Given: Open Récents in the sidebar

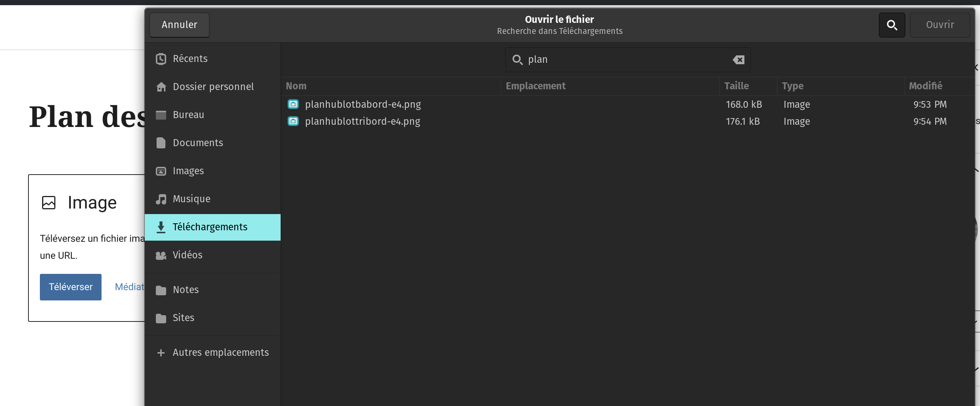Looking at the screenshot, I should (213, 59).
